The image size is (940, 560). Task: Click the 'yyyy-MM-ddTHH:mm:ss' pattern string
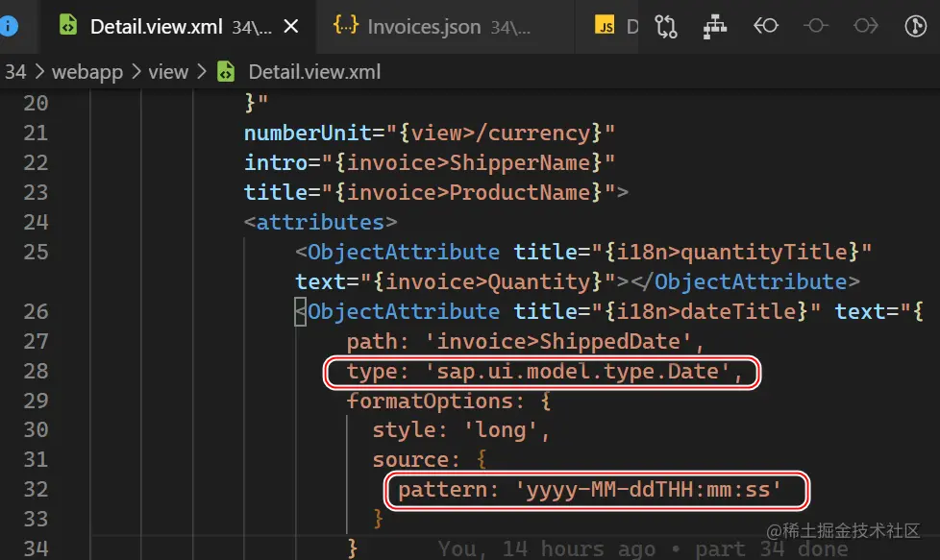[x=648, y=491]
